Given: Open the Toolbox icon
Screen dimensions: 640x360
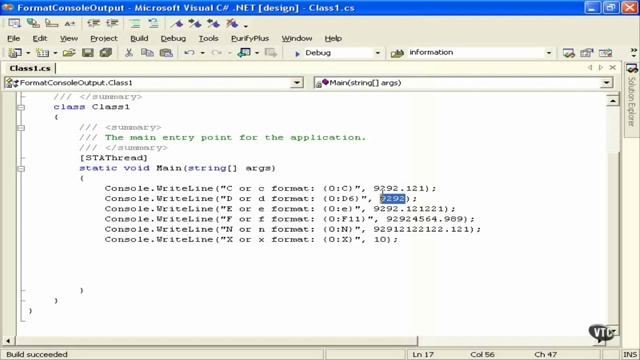Looking at the screenshot, I should 605,53.
